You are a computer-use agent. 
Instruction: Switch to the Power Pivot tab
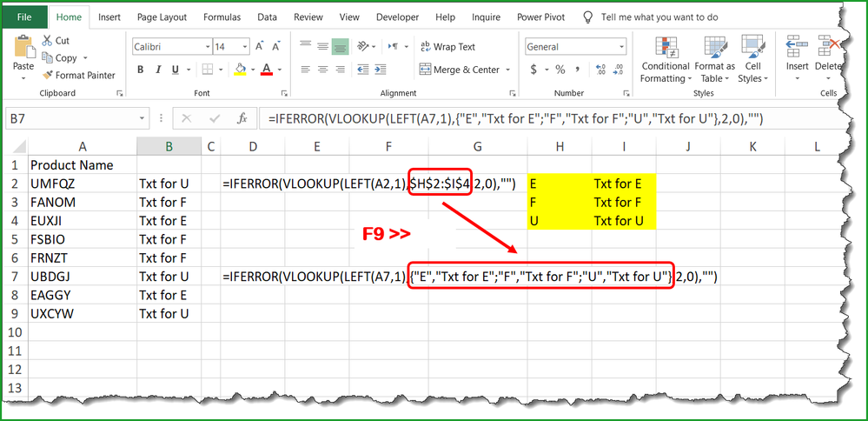[x=540, y=17]
